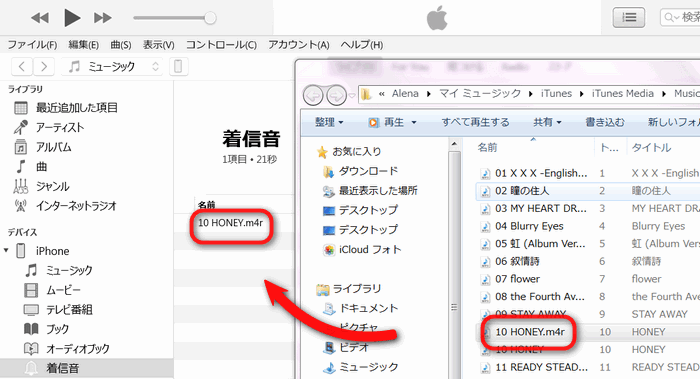Select file 04 Blurry Eyes in Explorer
This screenshot has height=379, width=700.
point(529,226)
